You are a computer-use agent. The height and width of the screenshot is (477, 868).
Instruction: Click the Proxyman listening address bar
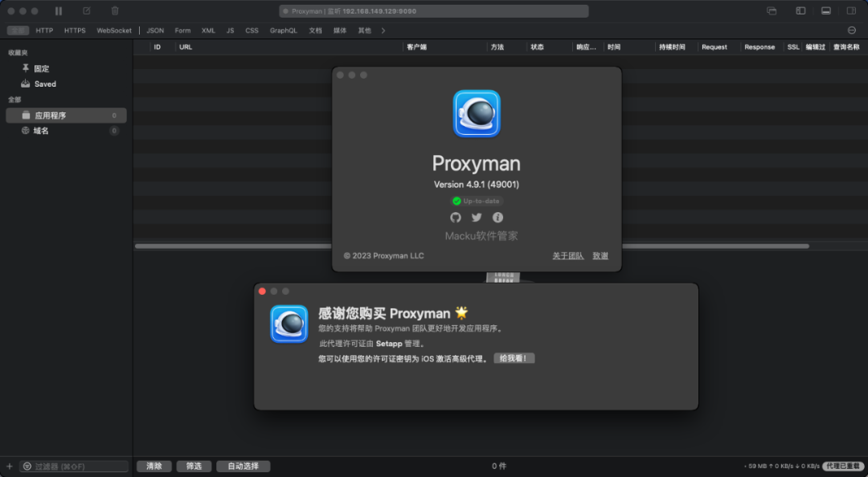coord(434,11)
